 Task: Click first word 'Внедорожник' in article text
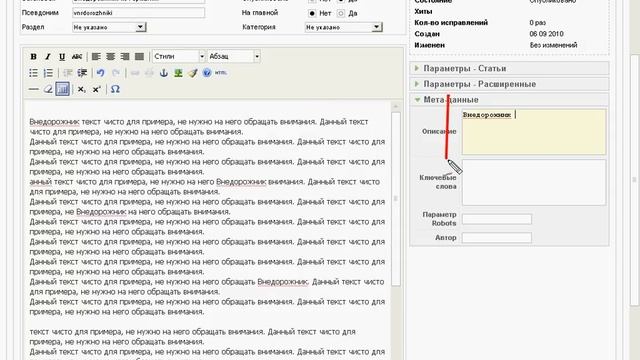(54, 122)
